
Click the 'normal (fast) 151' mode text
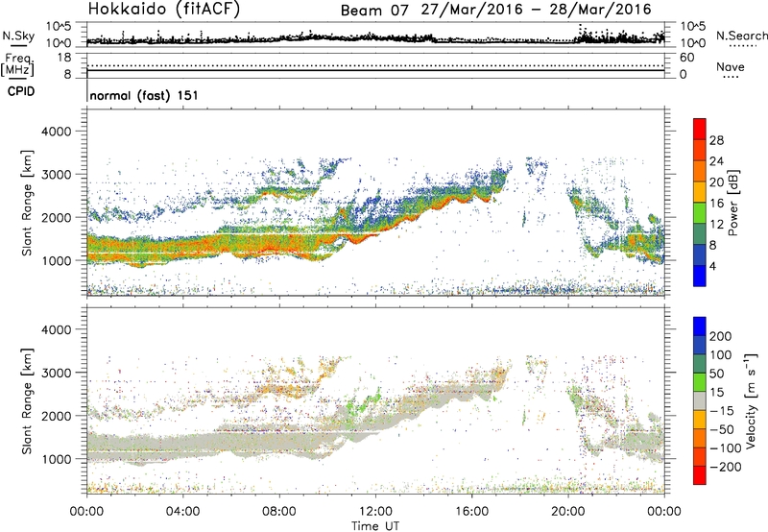(144, 95)
